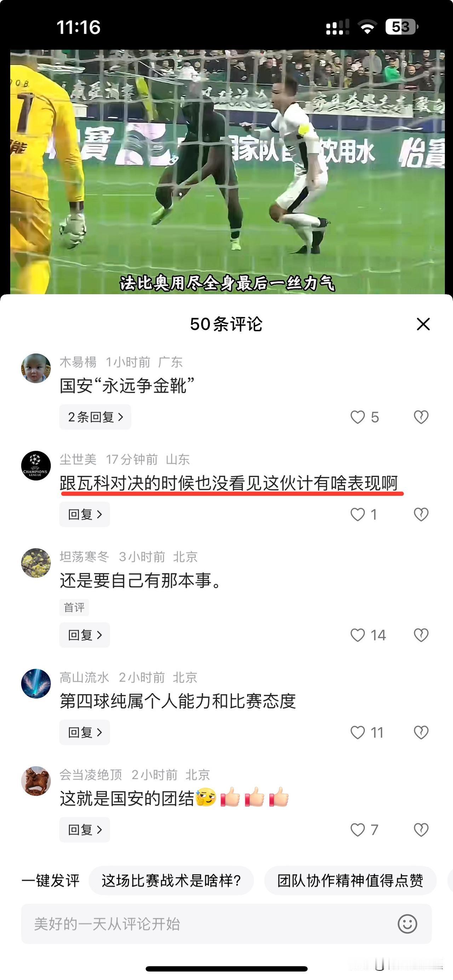Like 木易楊's comment with heart icon
The image size is (453, 980).
[x=357, y=417]
